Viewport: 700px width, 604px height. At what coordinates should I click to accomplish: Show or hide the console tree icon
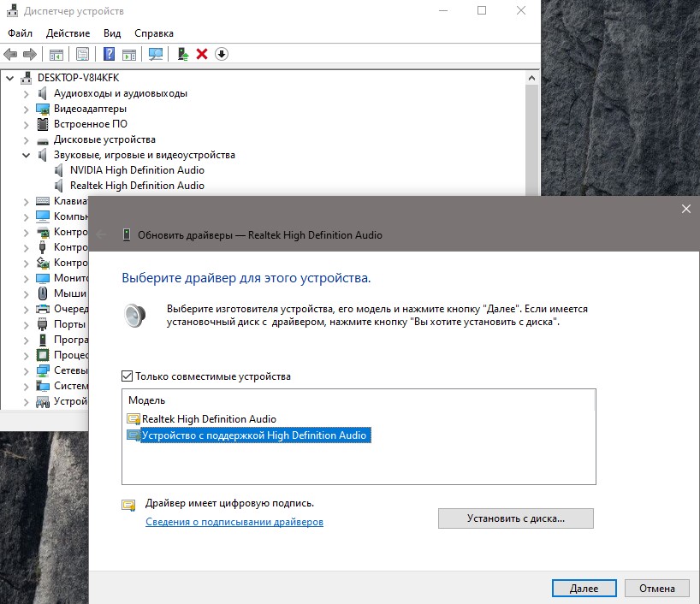(56, 55)
